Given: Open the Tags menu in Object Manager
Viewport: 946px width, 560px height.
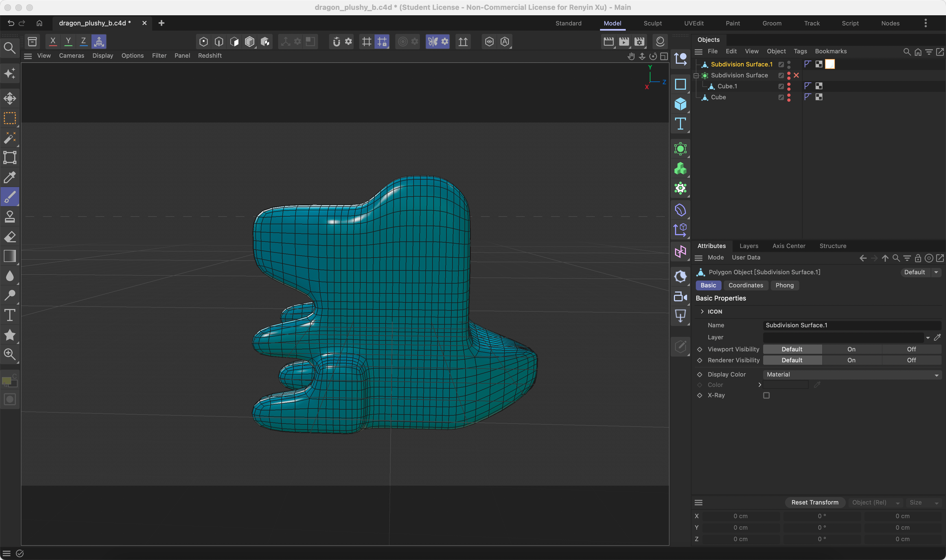Looking at the screenshot, I should click(x=800, y=51).
